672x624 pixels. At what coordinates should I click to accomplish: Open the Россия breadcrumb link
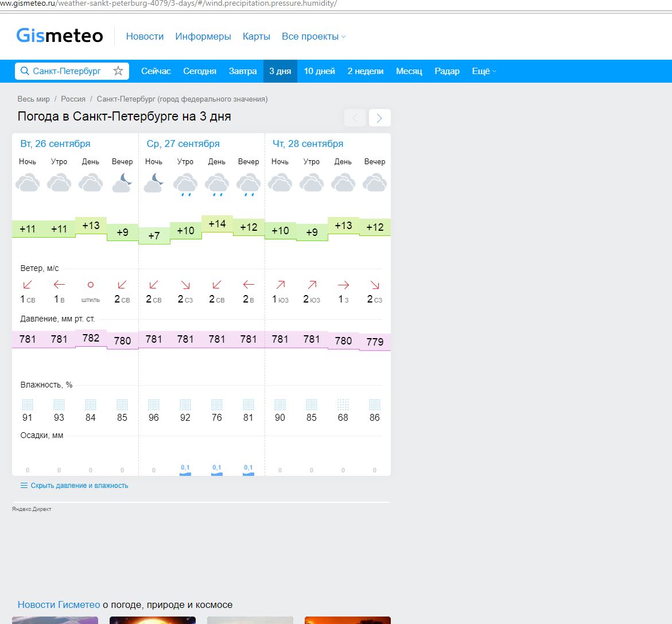click(73, 99)
